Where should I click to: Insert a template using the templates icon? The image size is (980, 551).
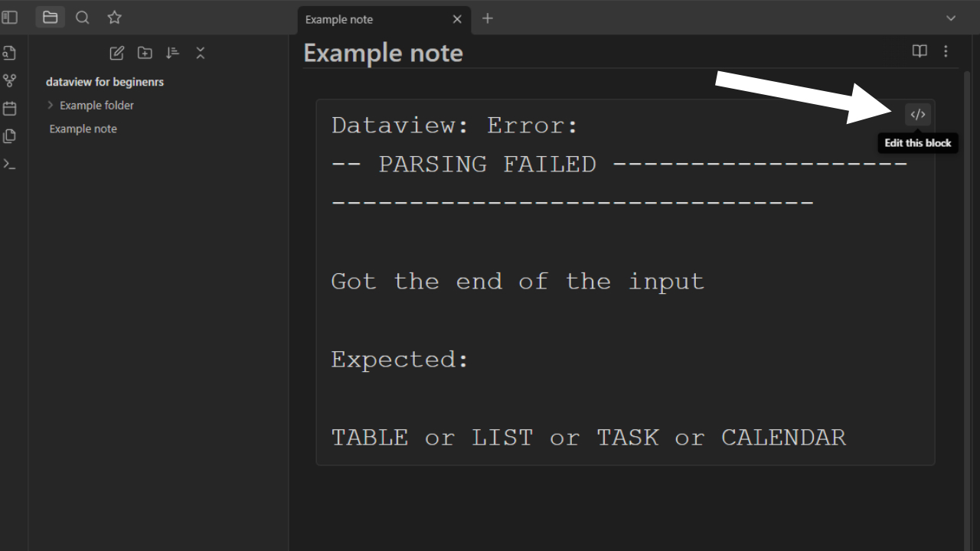tap(10, 135)
